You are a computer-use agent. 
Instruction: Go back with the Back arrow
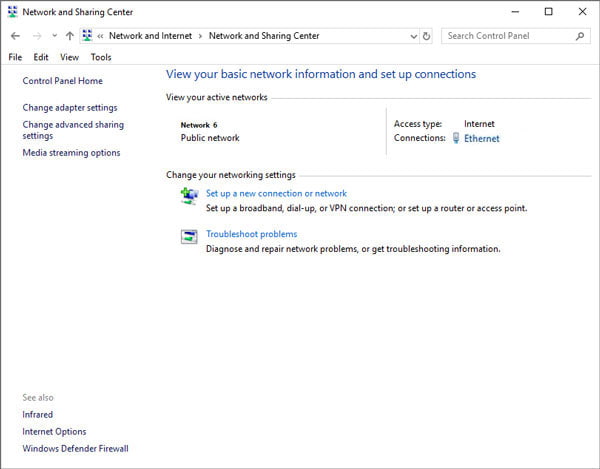[x=15, y=36]
